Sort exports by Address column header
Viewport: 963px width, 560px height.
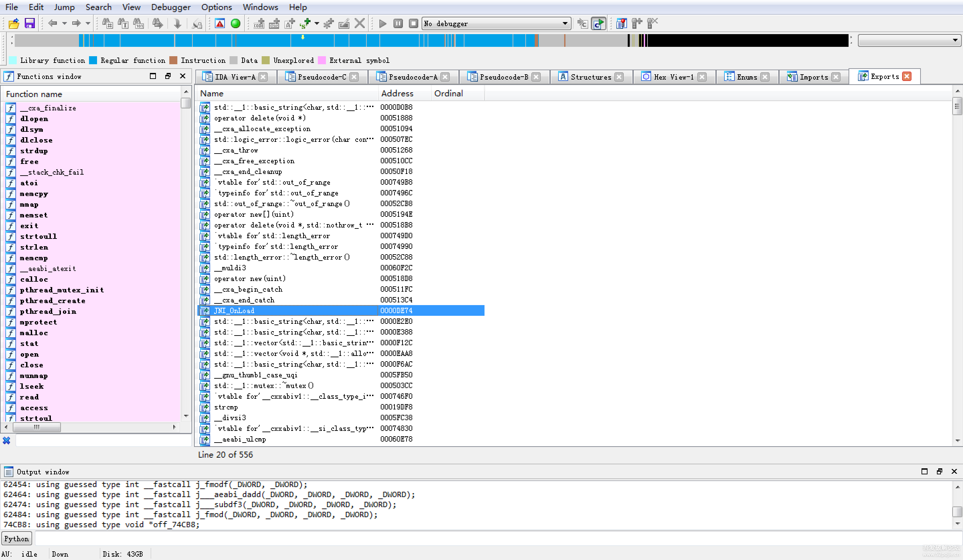(397, 93)
